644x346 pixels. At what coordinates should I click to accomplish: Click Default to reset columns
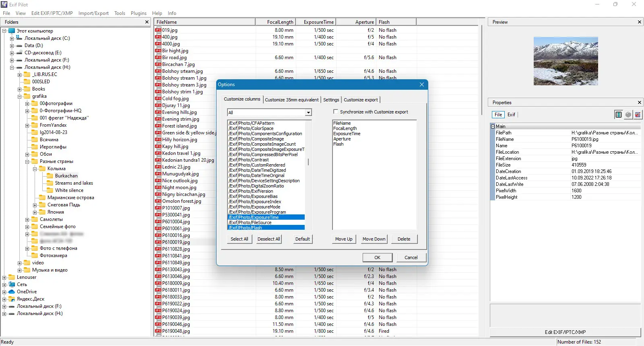[303, 239]
